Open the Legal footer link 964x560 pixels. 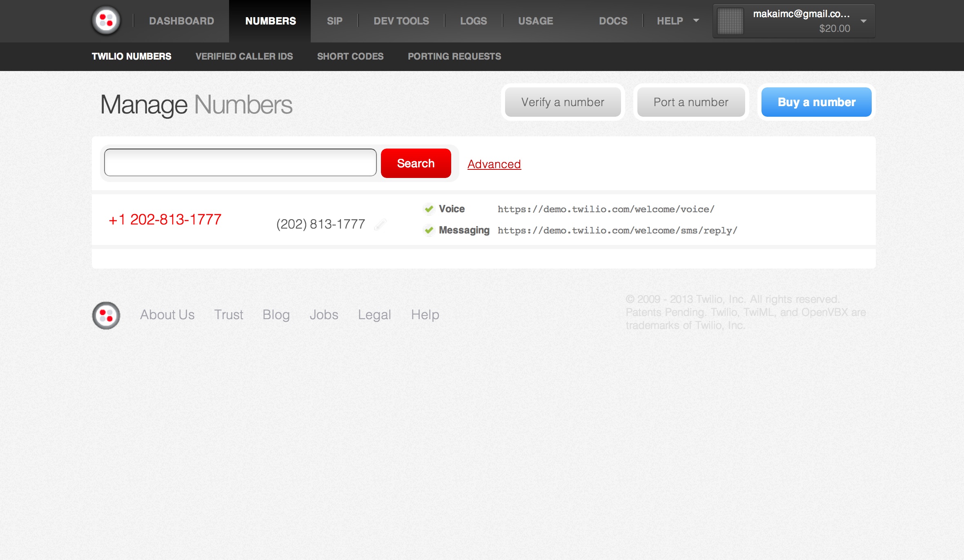[374, 315]
